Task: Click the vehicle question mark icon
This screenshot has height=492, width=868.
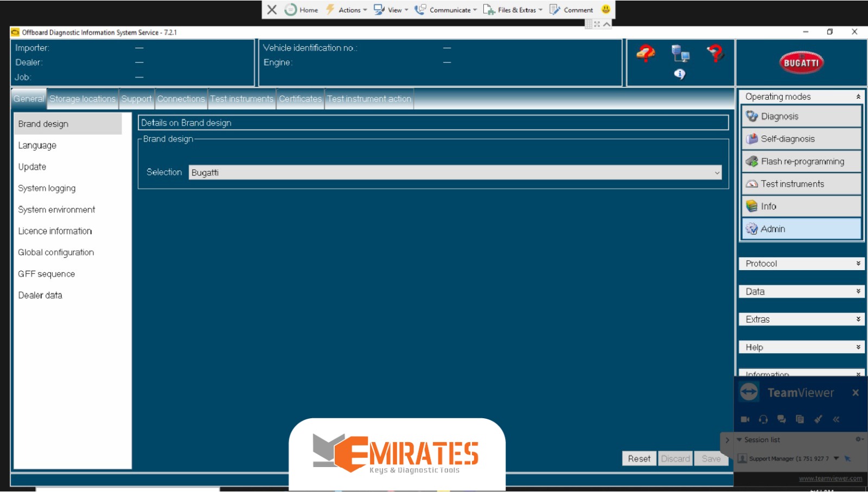Action: coord(645,54)
